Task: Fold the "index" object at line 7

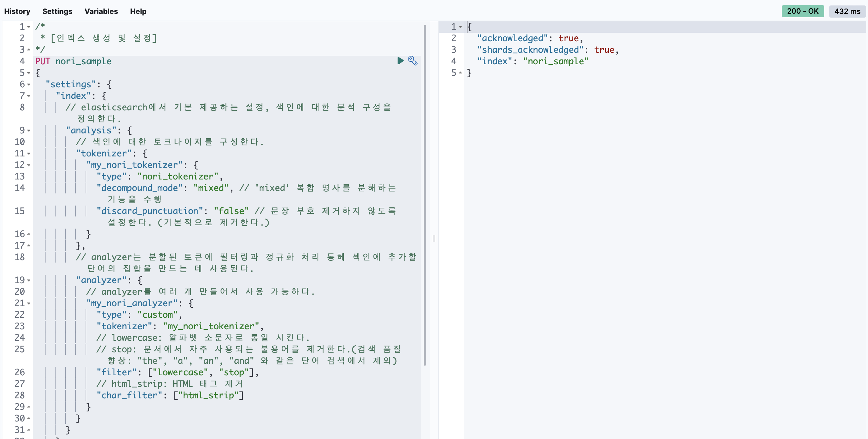Action: click(29, 96)
